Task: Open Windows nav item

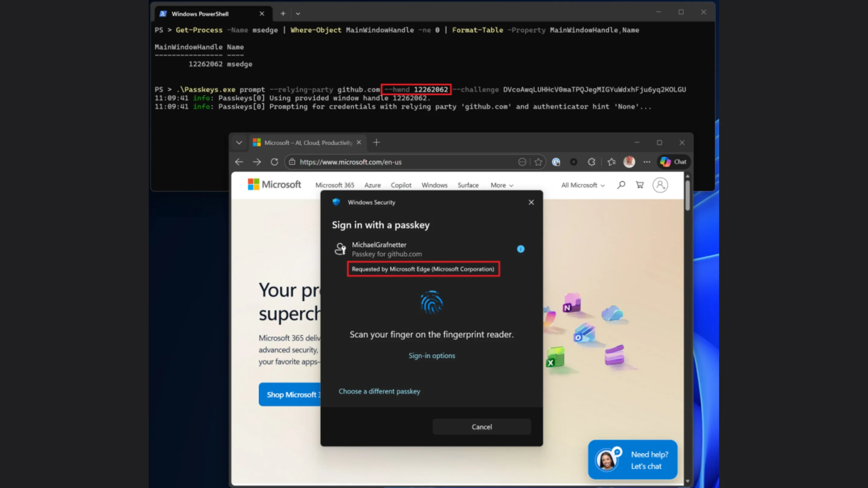Action: click(x=434, y=185)
